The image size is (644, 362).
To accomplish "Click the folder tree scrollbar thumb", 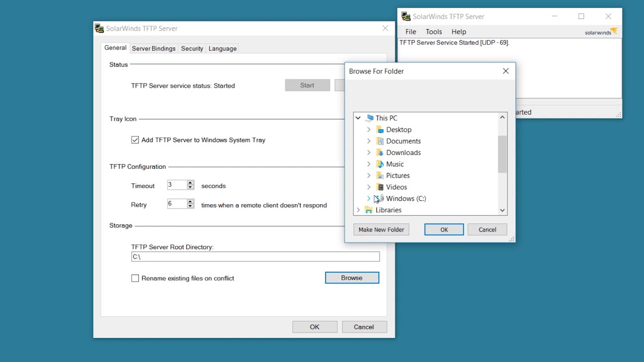I will coord(502,154).
